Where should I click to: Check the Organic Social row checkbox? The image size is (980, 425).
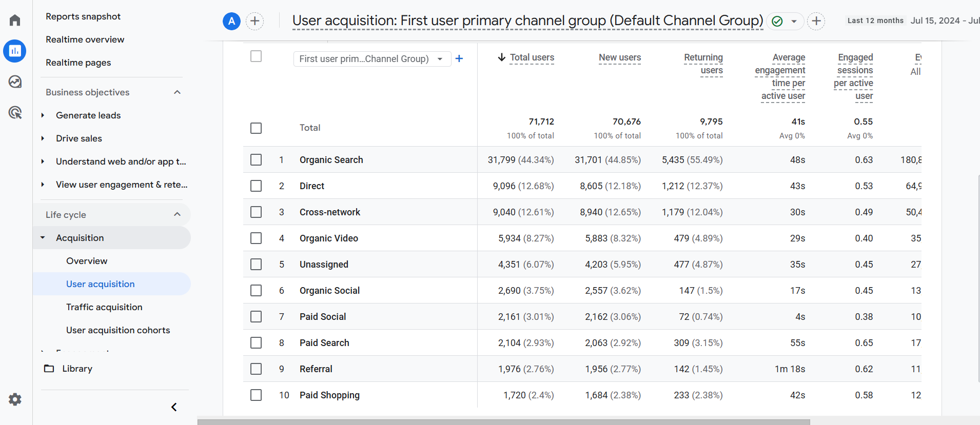[256, 291]
